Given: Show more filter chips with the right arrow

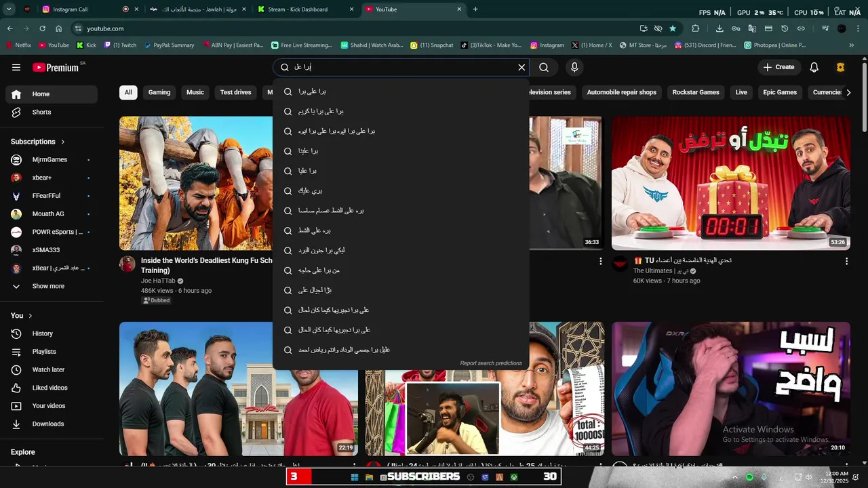Looking at the screenshot, I should 848,93.
